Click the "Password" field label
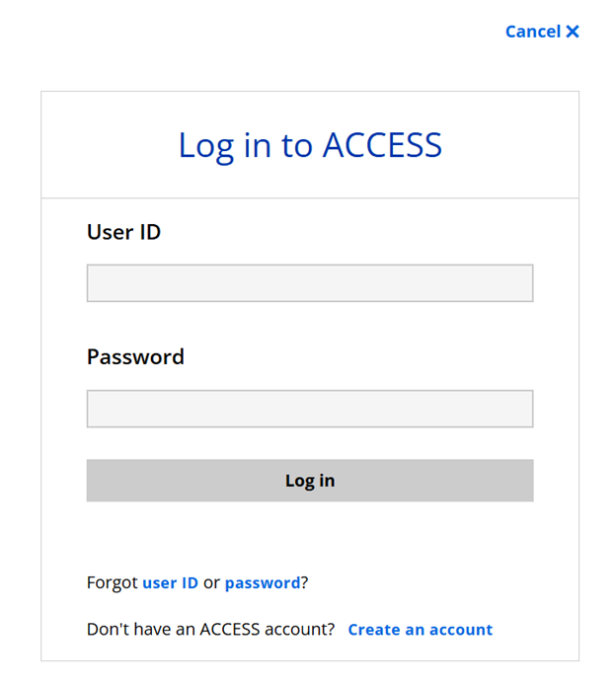 [x=135, y=356]
